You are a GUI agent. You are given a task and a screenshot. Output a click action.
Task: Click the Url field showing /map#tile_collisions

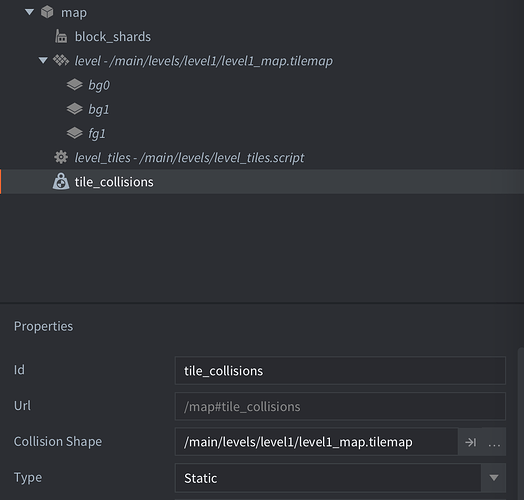coord(340,406)
